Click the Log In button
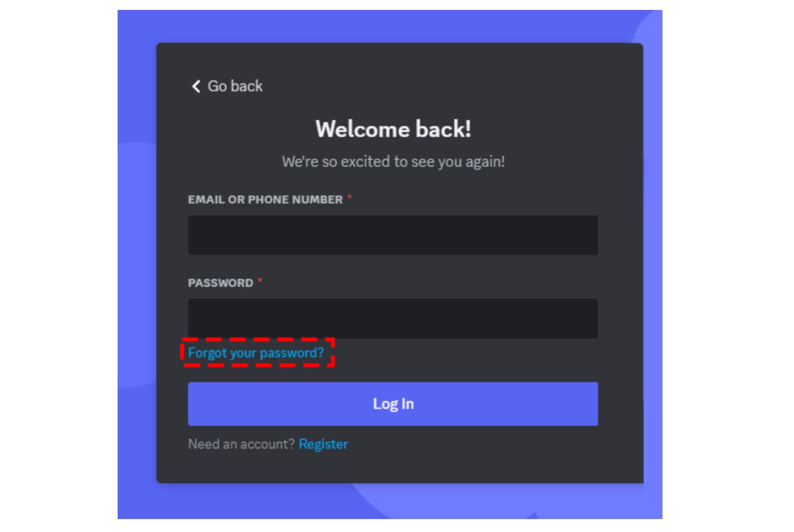 [x=393, y=404]
